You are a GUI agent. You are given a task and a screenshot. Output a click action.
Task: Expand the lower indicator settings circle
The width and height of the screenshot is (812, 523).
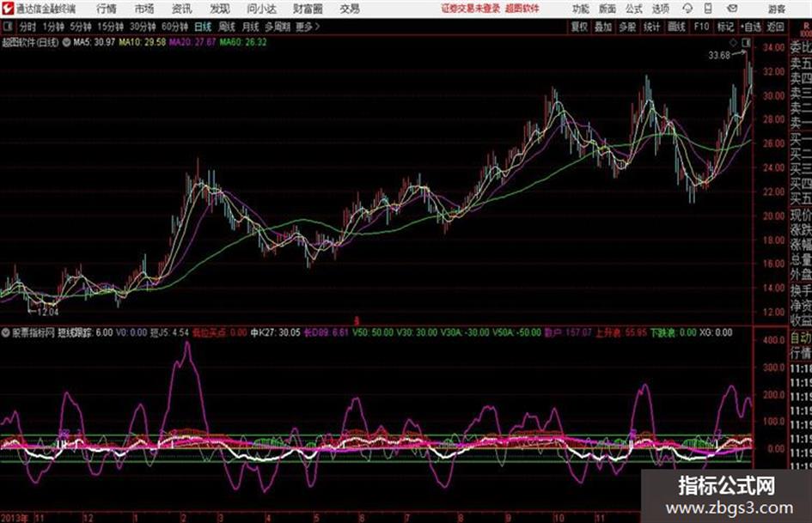coord(6,332)
